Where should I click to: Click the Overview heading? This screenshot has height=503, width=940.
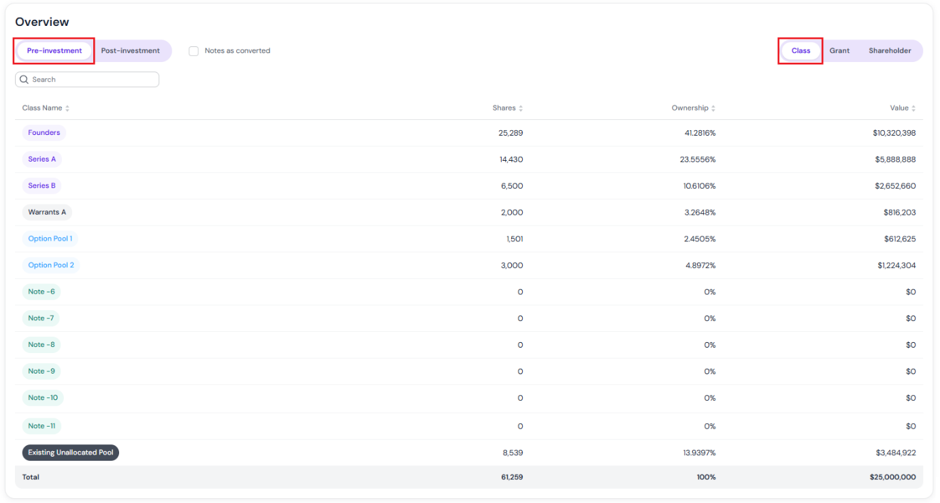click(x=42, y=22)
